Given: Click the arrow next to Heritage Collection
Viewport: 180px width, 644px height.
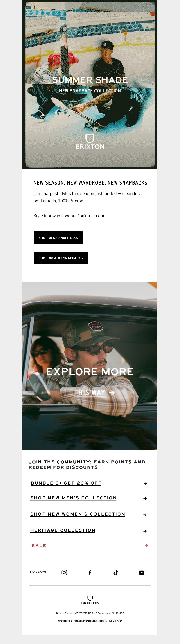Looking at the screenshot, I should click(x=145, y=531).
